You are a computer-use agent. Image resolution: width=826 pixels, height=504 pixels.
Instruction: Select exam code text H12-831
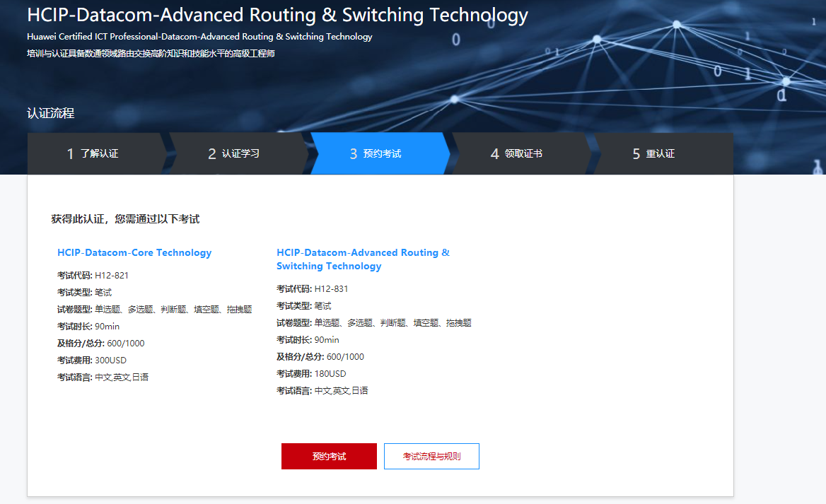click(x=331, y=289)
